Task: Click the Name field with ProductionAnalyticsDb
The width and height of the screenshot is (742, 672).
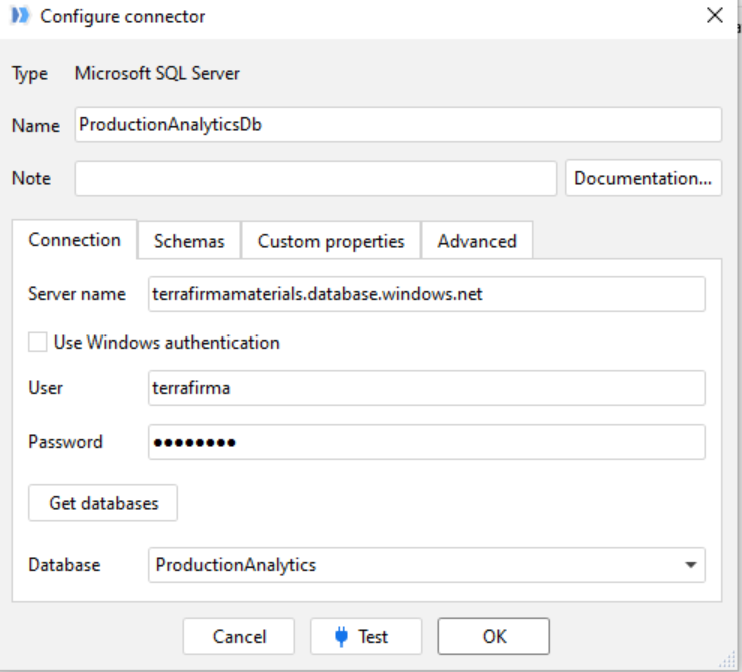Action: pos(397,126)
